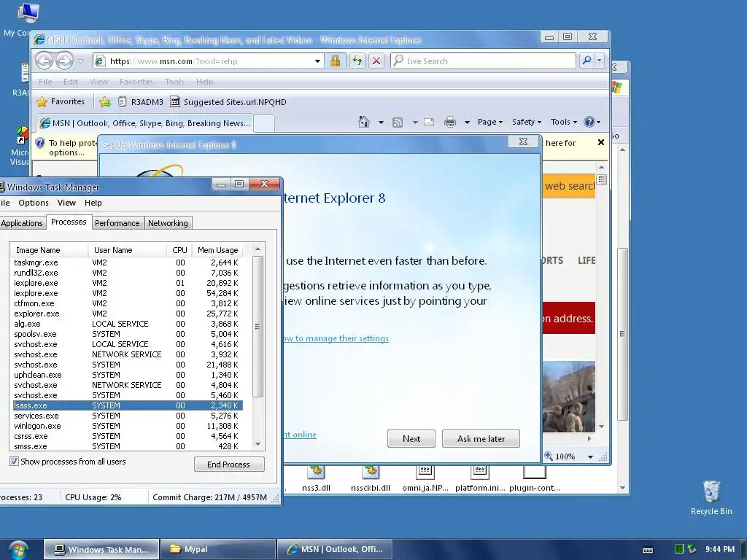Click Next in IE8 setup dialog
This screenshot has width=747, height=560.
[x=411, y=438]
